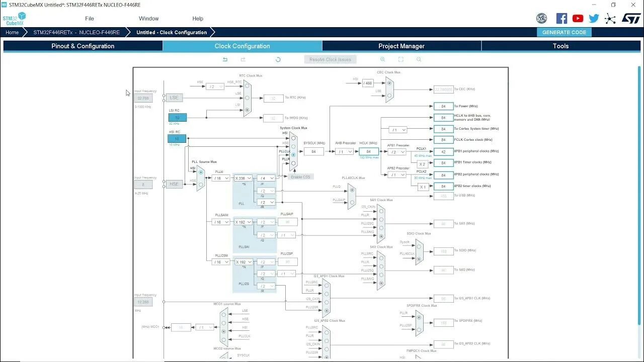Click the HSE input frequency 8 field
This screenshot has width=644, height=362.
(143, 185)
